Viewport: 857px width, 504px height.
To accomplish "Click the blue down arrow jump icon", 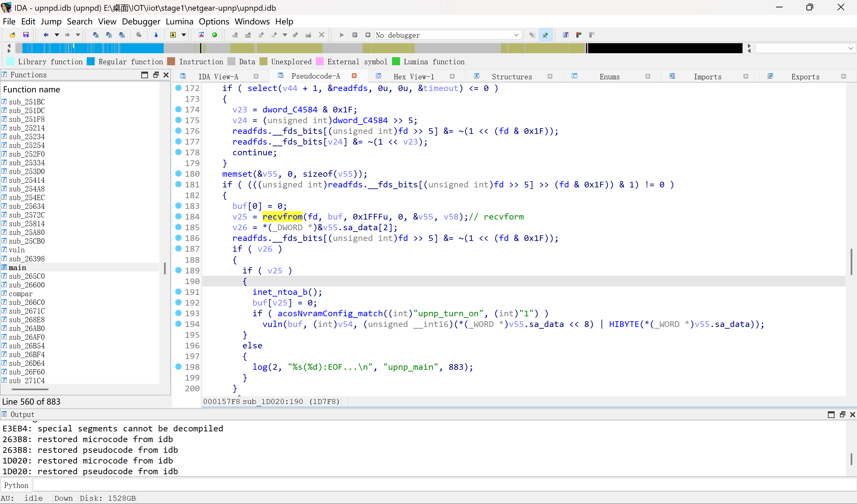I will [x=156, y=35].
